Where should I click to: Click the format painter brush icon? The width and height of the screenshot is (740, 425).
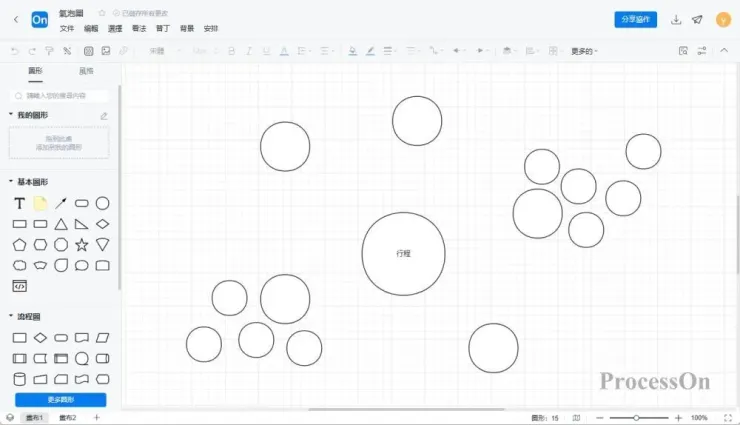point(49,51)
